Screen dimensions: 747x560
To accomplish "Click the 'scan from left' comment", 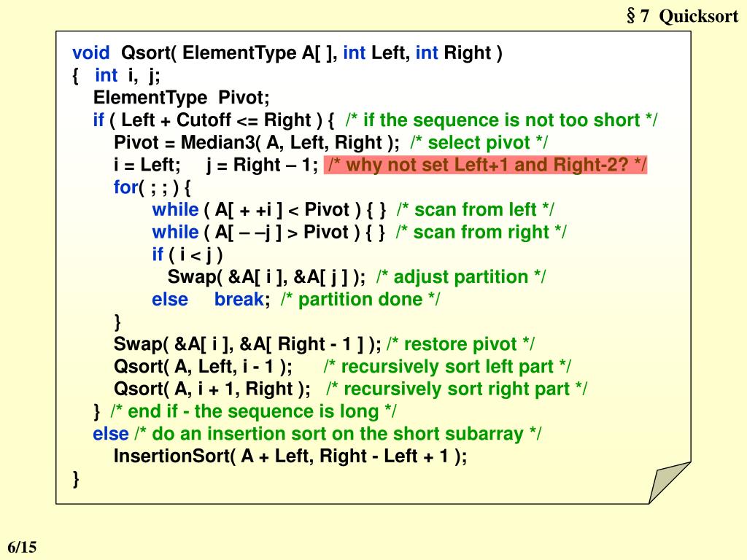I will pos(476,210).
